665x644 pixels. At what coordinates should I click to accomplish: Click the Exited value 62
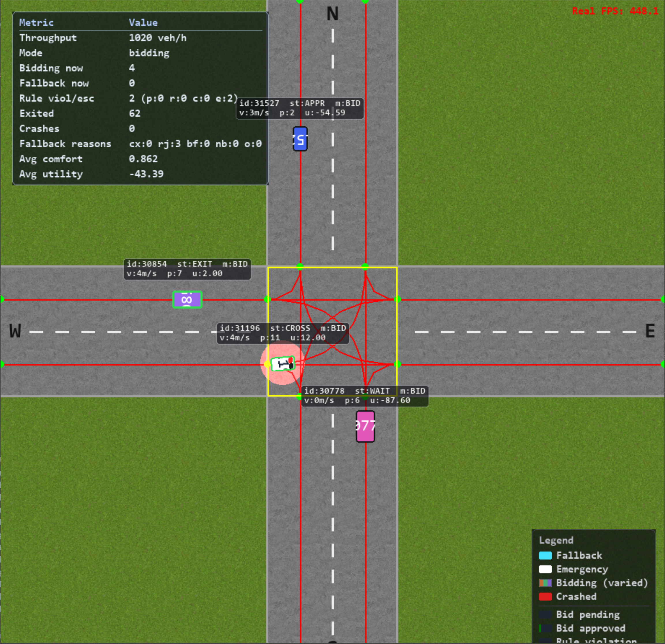pos(134,113)
